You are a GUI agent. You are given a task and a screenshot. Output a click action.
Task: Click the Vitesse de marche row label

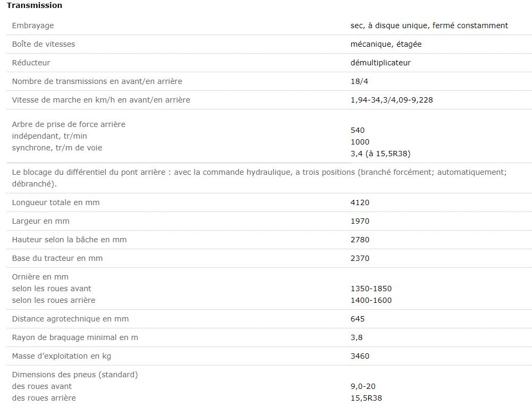[101, 100]
